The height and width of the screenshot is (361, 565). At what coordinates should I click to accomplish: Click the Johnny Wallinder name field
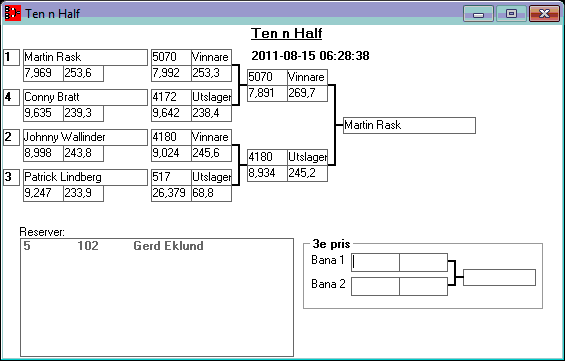(x=85, y=137)
